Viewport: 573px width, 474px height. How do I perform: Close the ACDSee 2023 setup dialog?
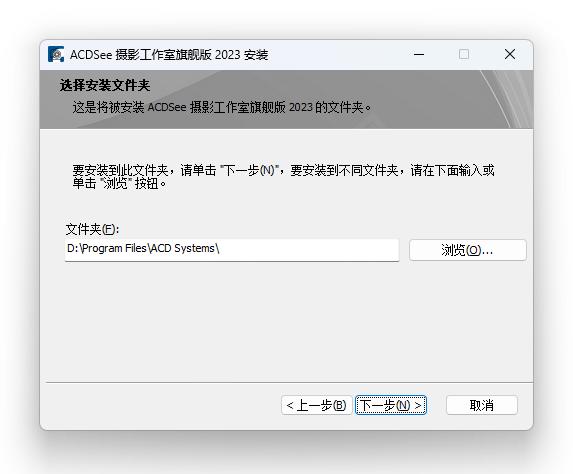pos(510,54)
